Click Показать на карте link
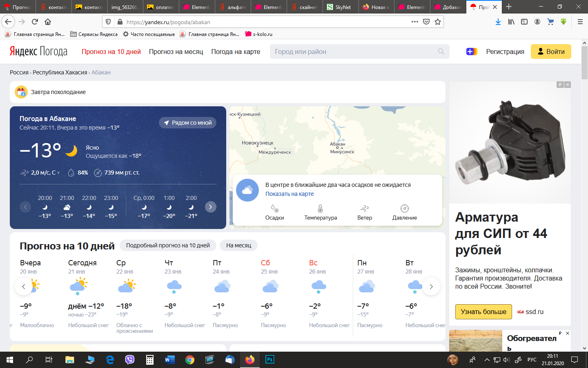Viewport: 588px width, 368px height. coord(290,194)
